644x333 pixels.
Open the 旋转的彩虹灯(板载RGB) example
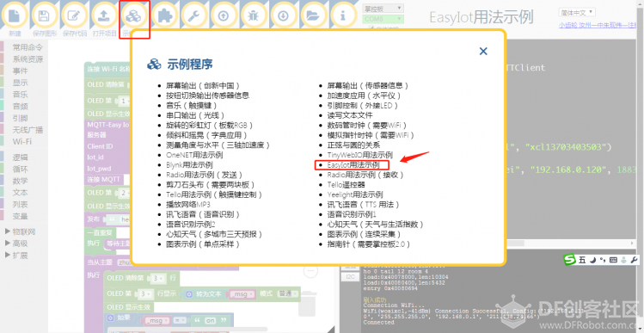pos(210,125)
